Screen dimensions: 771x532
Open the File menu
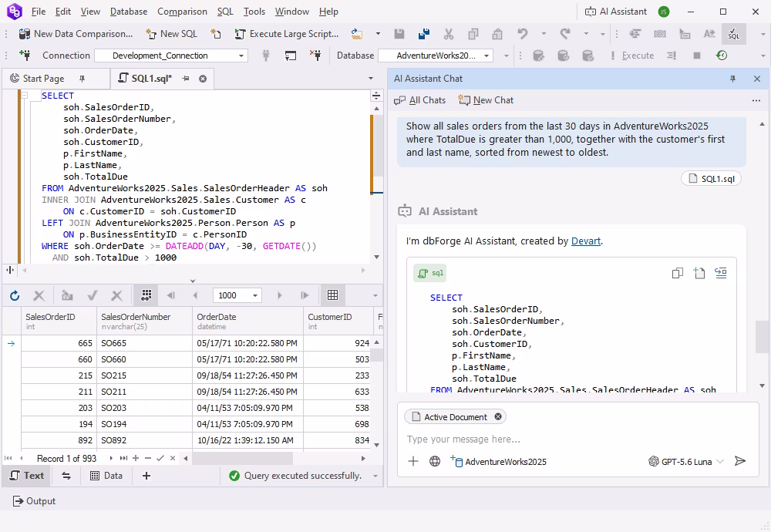point(38,12)
